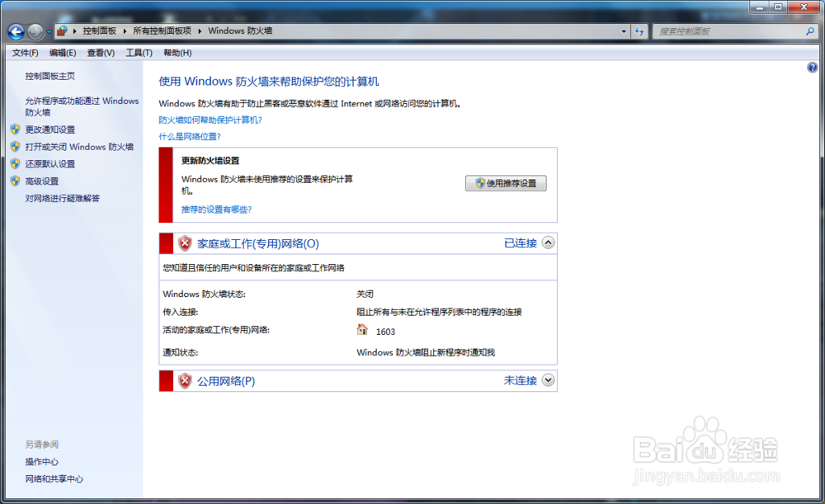The height and width of the screenshot is (504, 825).
Task: Click the 家庭或工作(专用)网络(O) heading
Action: click(x=257, y=243)
